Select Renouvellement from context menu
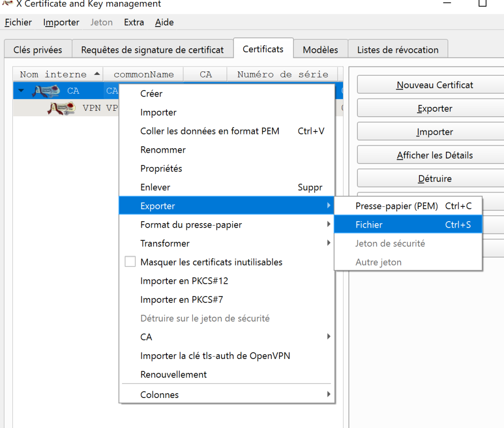This screenshot has height=428, width=504. [173, 374]
